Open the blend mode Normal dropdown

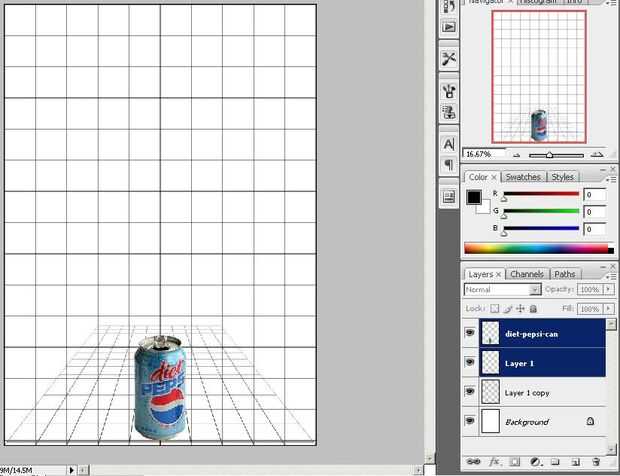pyautogui.click(x=503, y=290)
